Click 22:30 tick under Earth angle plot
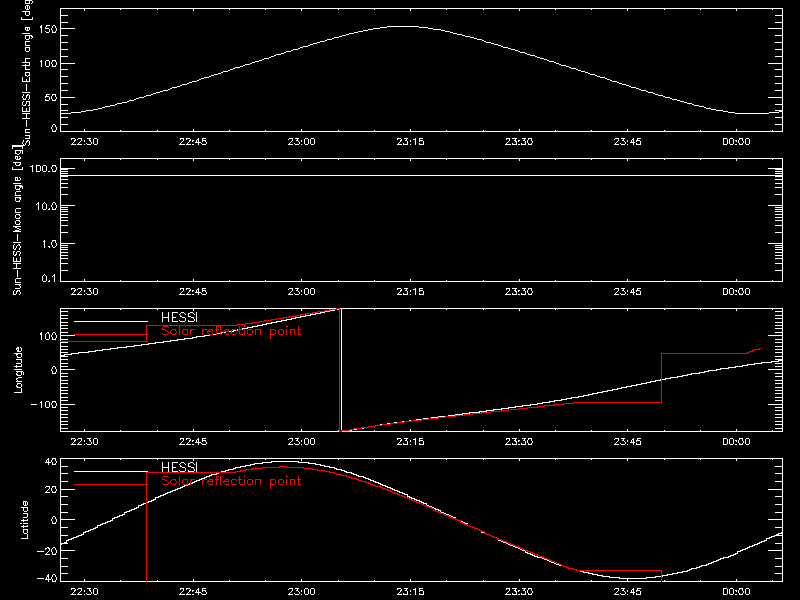This screenshot has width=800, height=600. coord(84,141)
